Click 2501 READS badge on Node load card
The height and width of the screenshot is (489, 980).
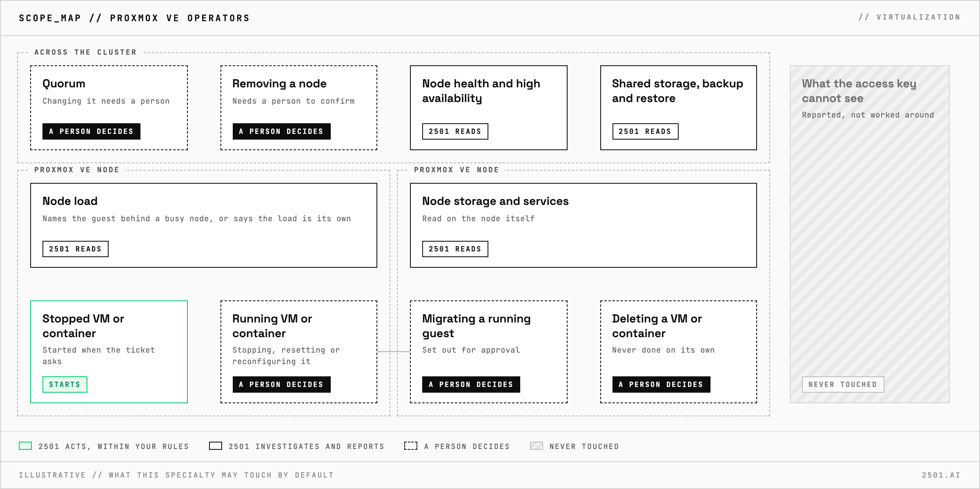point(76,249)
